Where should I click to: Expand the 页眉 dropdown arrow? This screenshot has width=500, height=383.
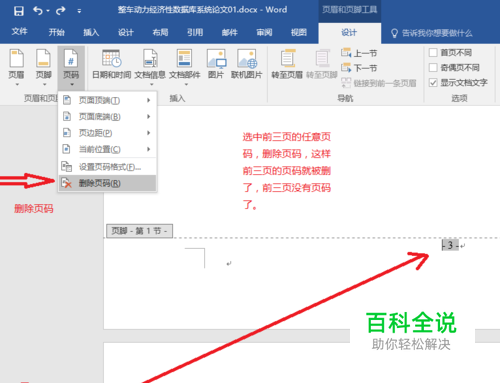(x=17, y=84)
